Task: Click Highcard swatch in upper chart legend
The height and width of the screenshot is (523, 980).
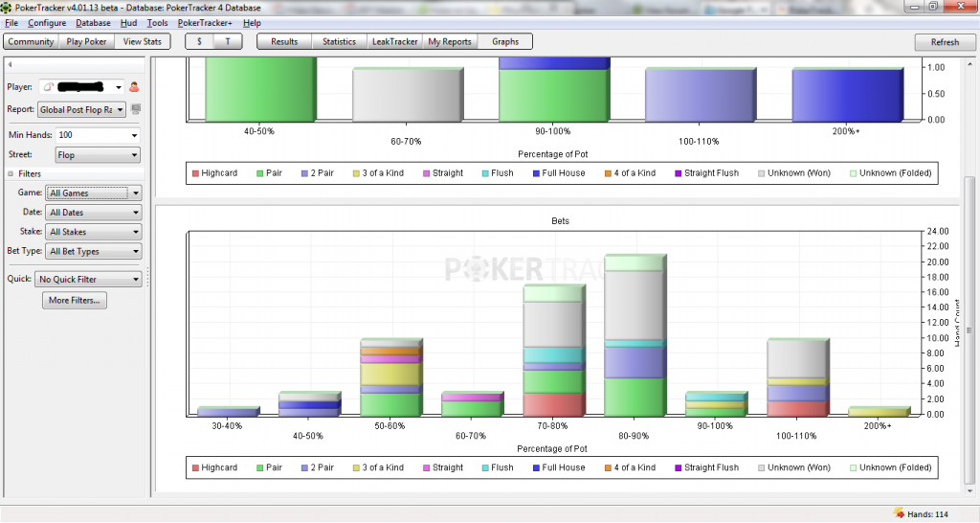Action: tap(195, 173)
